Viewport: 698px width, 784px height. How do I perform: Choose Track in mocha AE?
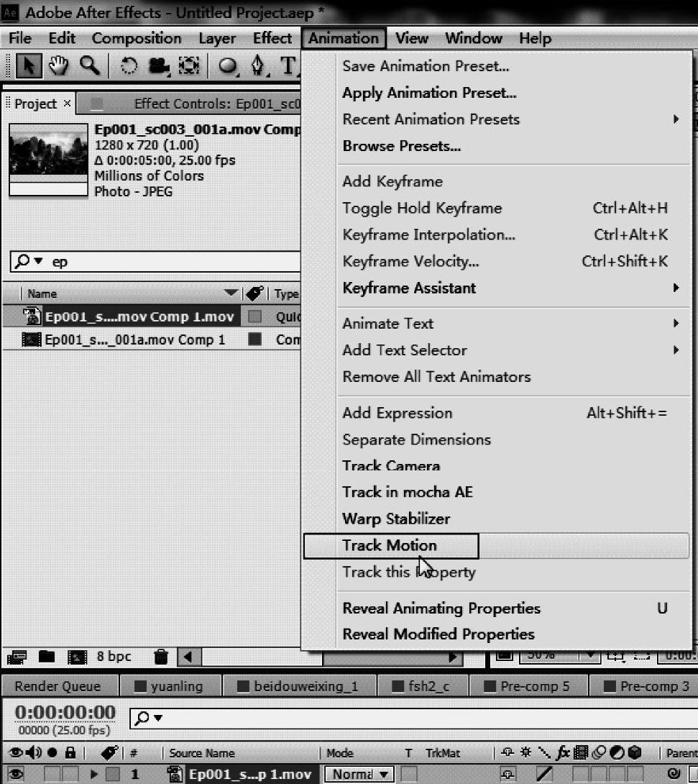click(x=408, y=493)
